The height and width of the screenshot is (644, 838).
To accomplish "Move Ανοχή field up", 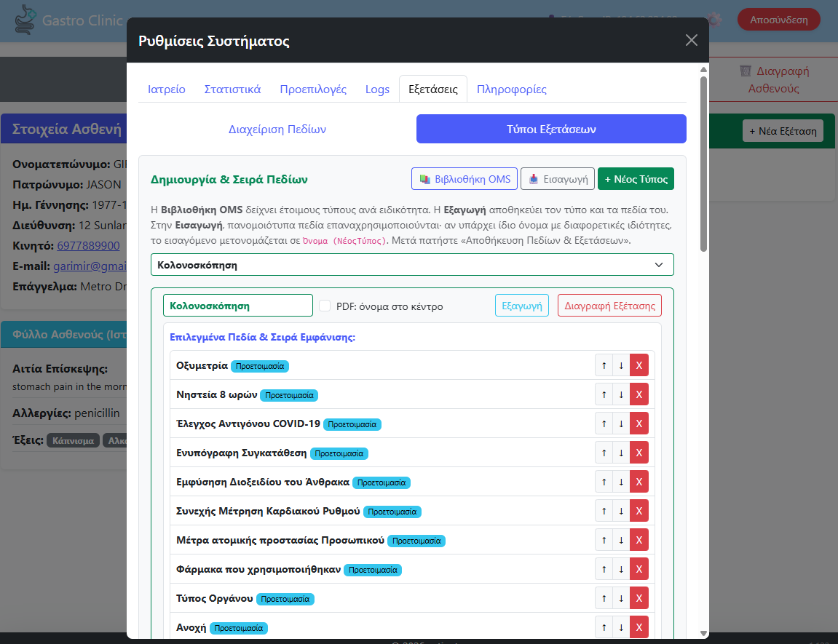I will pos(604,627).
